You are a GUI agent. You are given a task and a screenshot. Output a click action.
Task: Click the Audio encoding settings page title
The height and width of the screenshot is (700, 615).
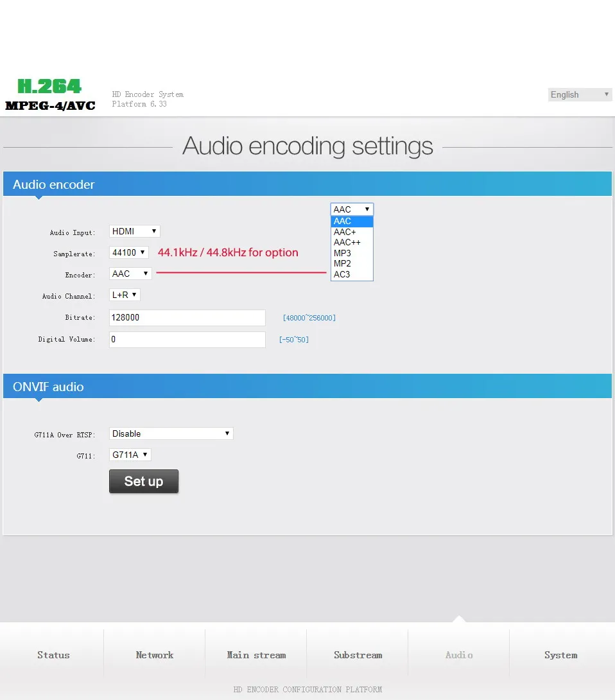[x=307, y=146]
